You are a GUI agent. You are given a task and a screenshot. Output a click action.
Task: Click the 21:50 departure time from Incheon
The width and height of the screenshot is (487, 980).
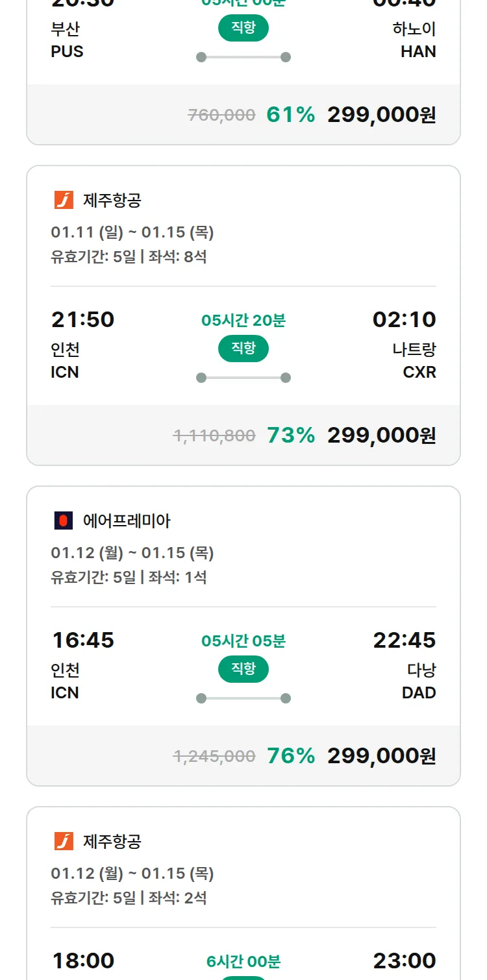tap(82, 319)
